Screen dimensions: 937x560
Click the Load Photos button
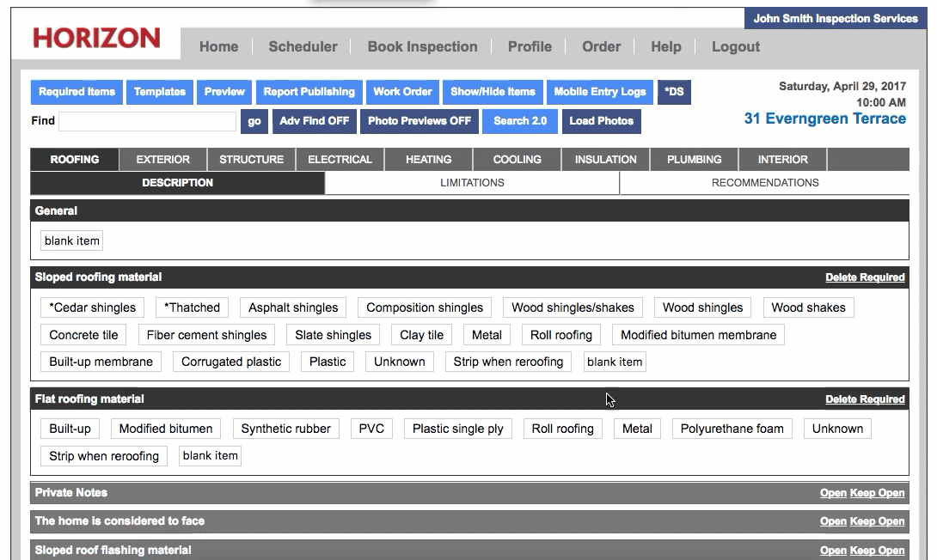(x=601, y=121)
